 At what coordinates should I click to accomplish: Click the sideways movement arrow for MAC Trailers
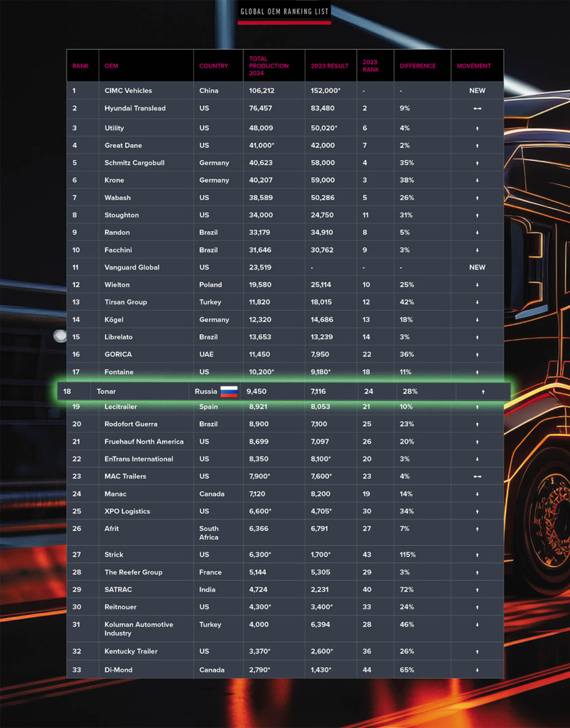(x=477, y=477)
